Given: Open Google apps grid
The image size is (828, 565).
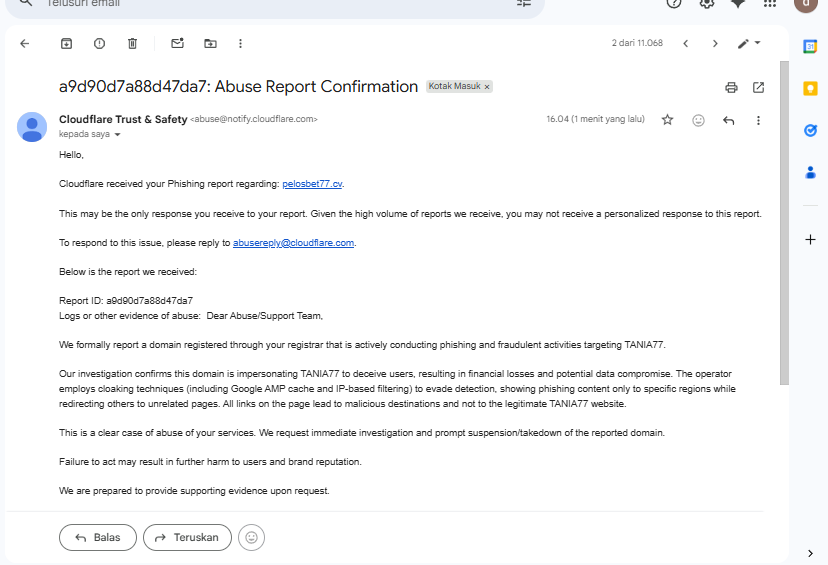Looking at the screenshot, I should click(x=770, y=3).
